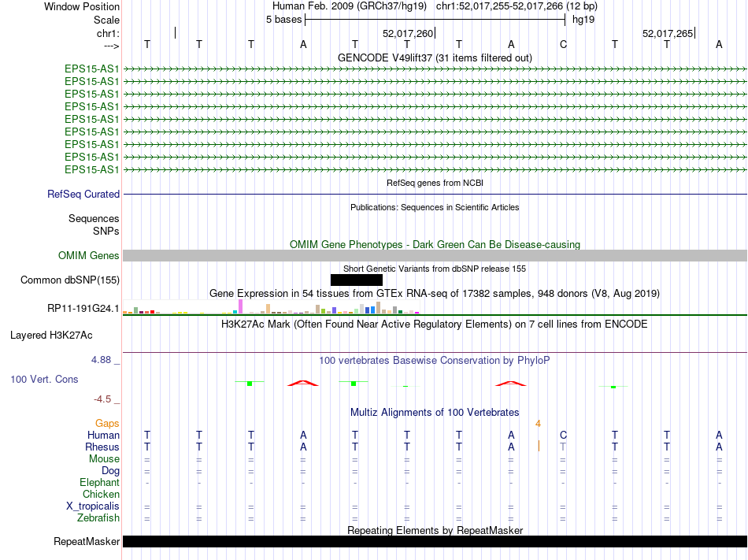Select the Elephant alignment row label

pos(99,482)
